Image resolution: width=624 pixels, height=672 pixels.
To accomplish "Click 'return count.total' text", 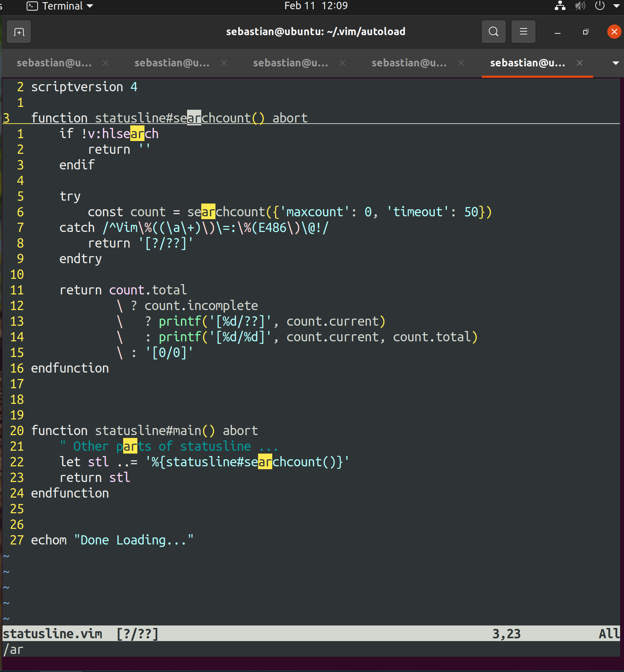I will 123,290.
